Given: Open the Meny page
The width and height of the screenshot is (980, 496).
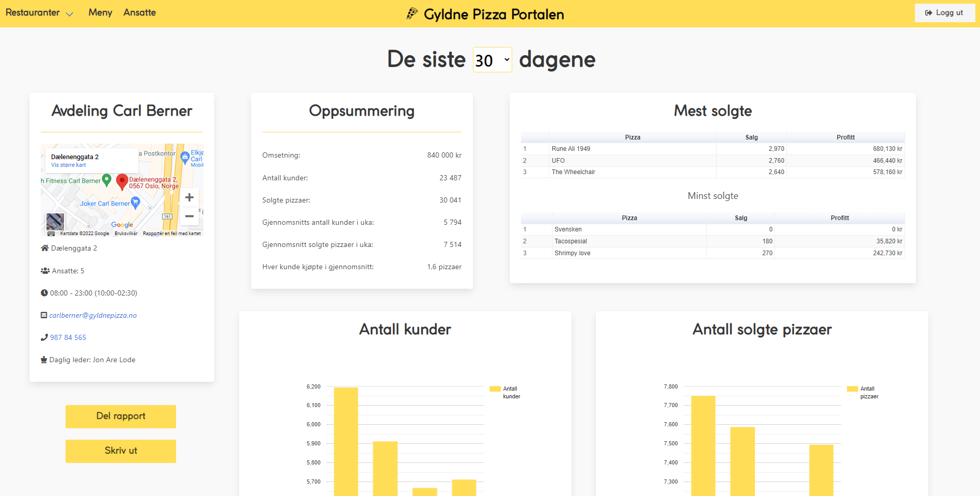Looking at the screenshot, I should 100,12.
